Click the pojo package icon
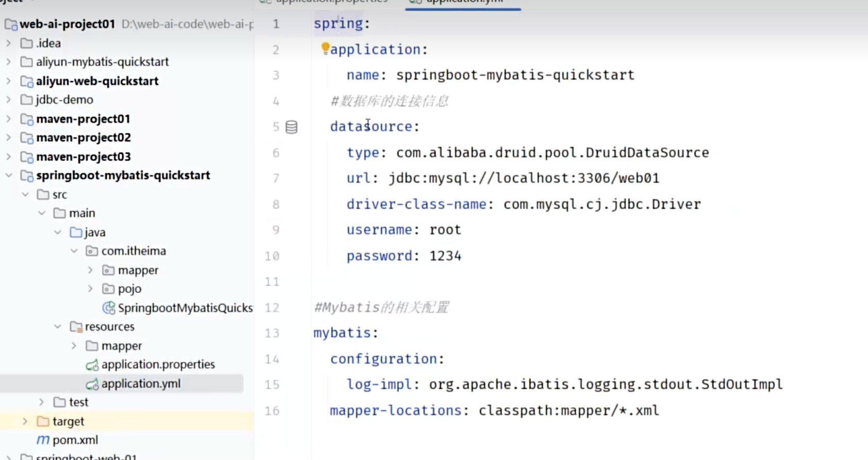This screenshot has width=868, height=460. point(108,289)
